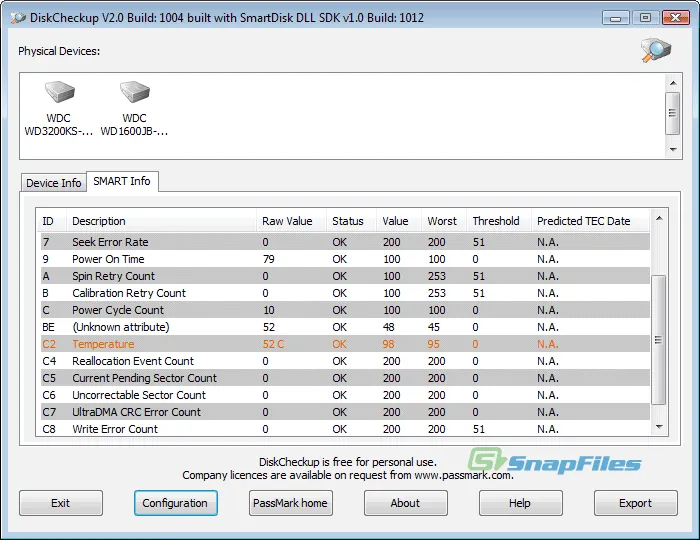This screenshot has height=540, width=700.
Task: Select the Power On Time row
Action: pyautogui.click(x=345, y=259)
